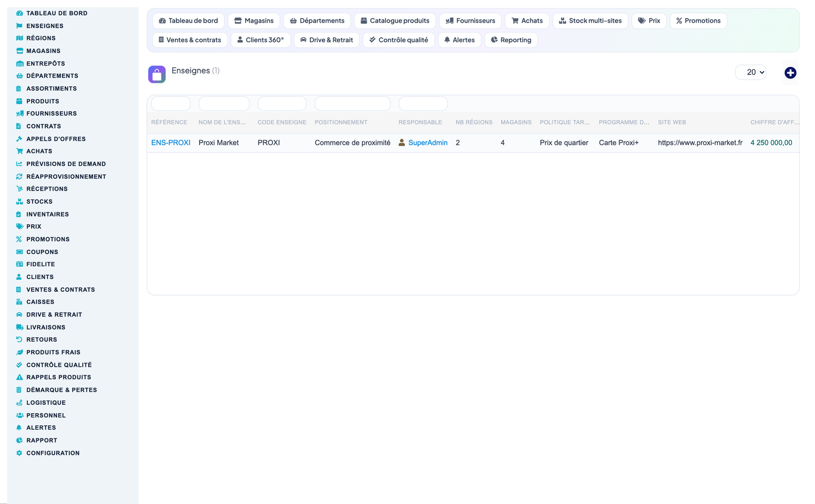Click the Prix de quartier cell

coord(564,143)
